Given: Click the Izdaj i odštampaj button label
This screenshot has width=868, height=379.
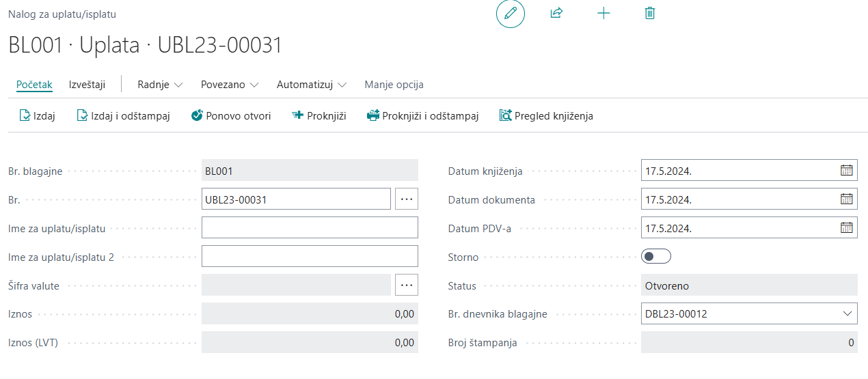Looking at the screenshot, I should tap(131, 116).
